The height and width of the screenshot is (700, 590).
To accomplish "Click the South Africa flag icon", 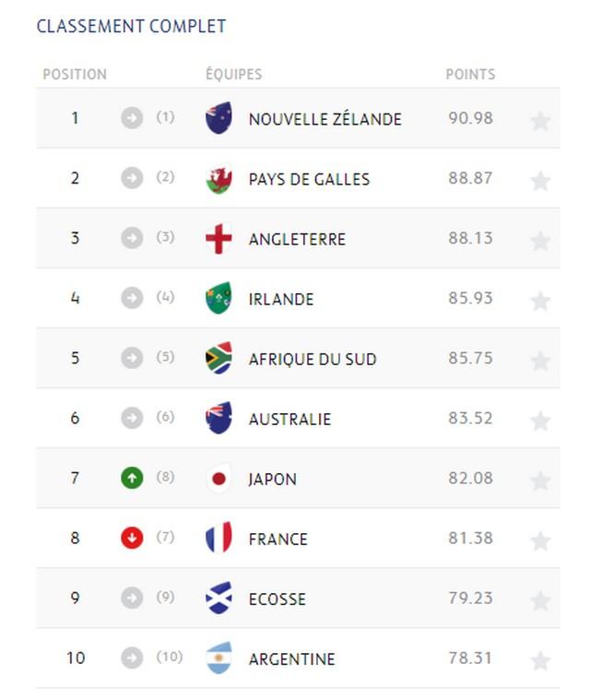I will 218,358.
